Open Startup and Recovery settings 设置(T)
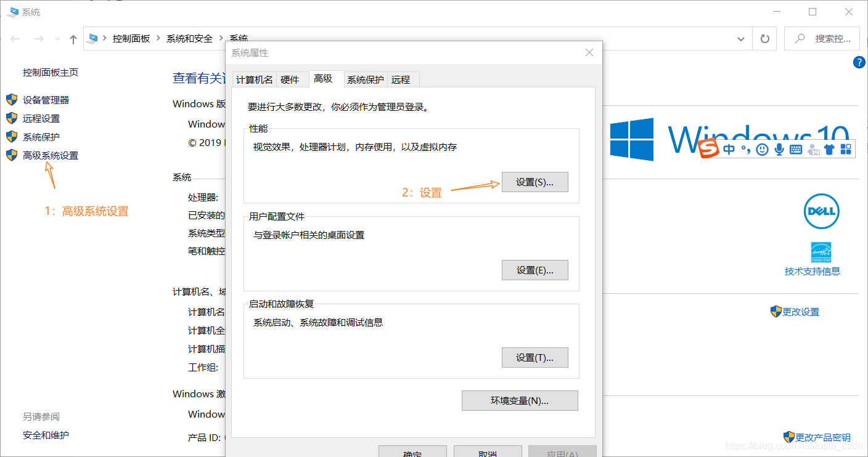The image size is (868, 457). coord(535,357)
